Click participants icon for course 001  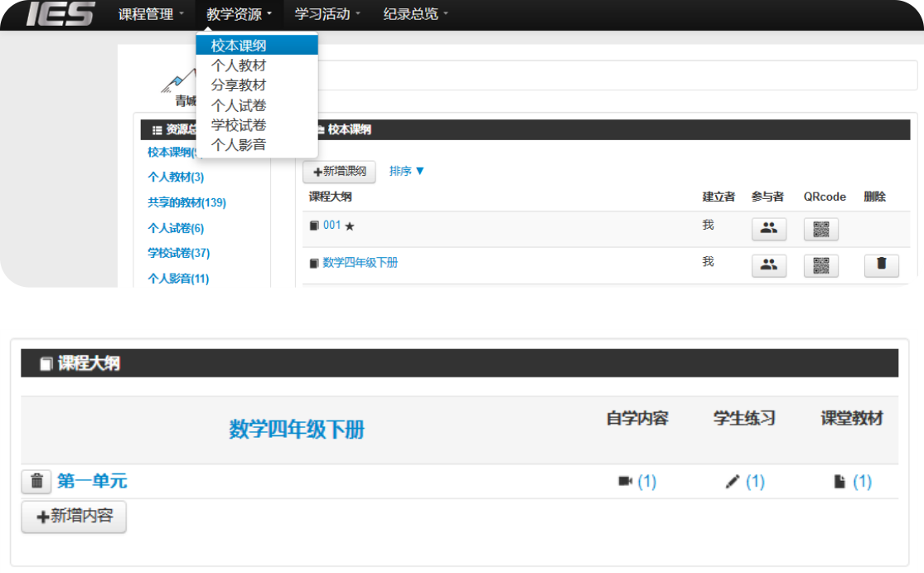768,229
